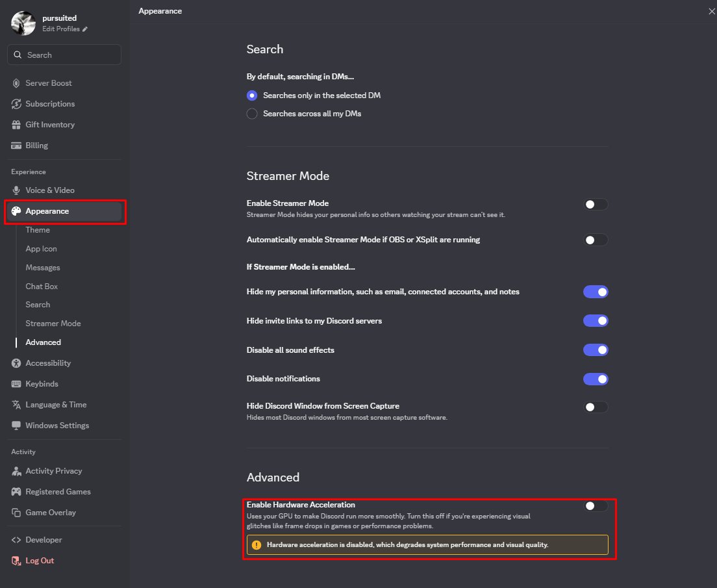
Task: Close the settings with the X icon
Action: [x=712, y=12]
